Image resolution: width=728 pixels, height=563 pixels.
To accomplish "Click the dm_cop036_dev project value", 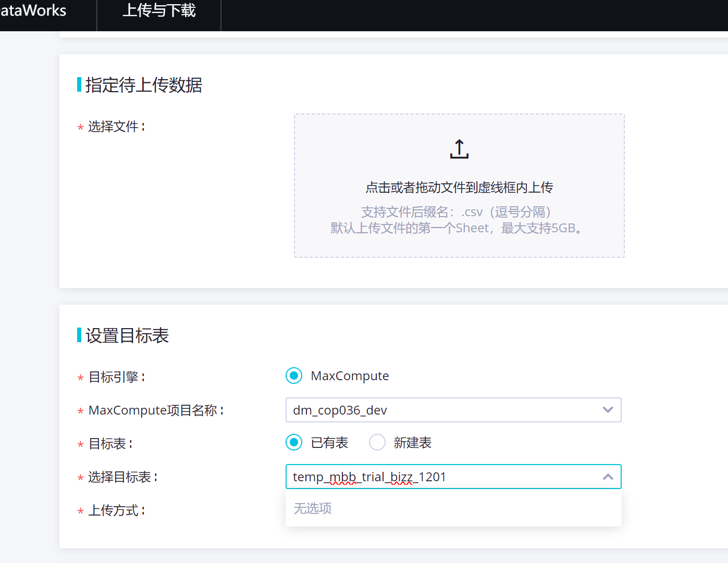I will click(x=340, y=410).
